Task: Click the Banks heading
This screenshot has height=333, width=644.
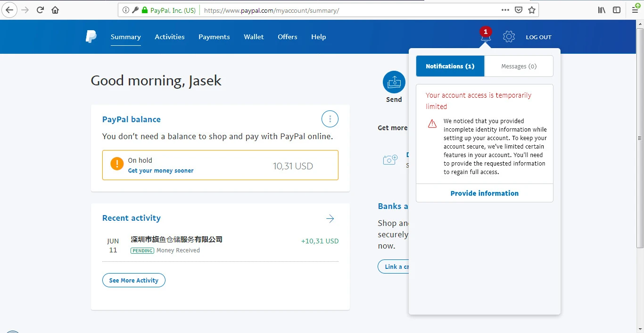Action: 393,206
